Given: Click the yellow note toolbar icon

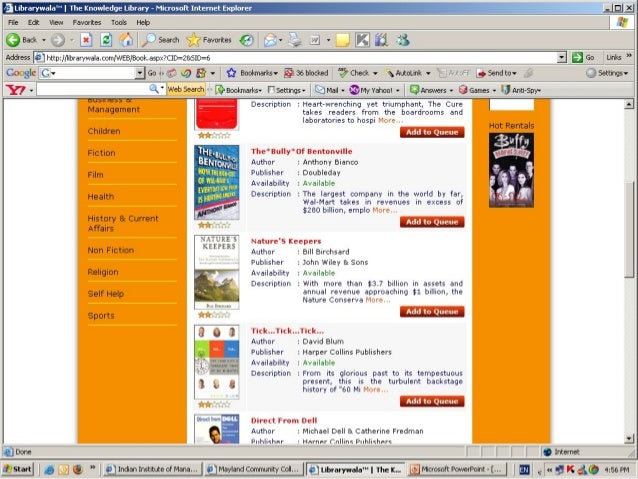Looking at the screenshot, I should [343, 40].
